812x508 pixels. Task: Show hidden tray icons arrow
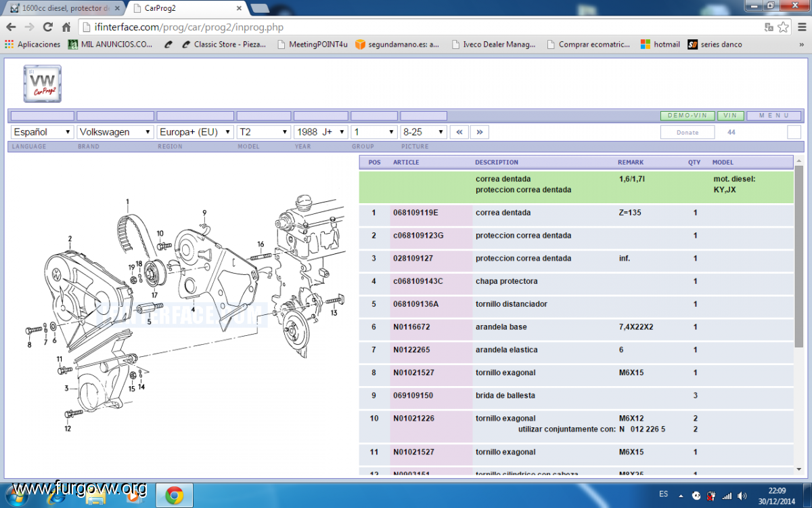681,496
